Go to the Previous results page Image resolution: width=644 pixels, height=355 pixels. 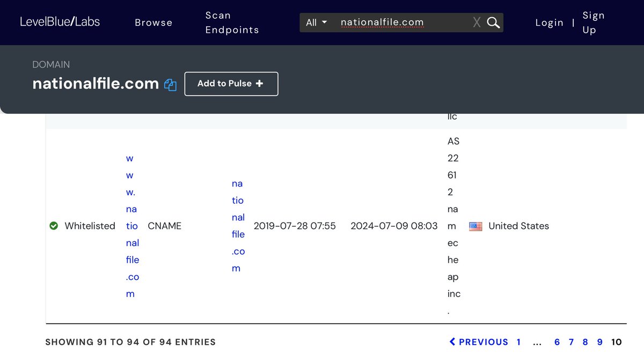click(x=479, y=342)
